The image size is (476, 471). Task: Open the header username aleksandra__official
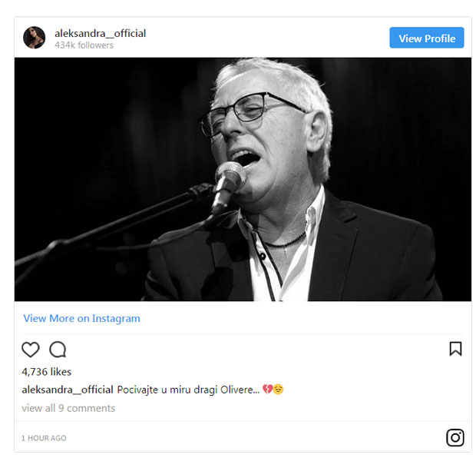[100, 33]
